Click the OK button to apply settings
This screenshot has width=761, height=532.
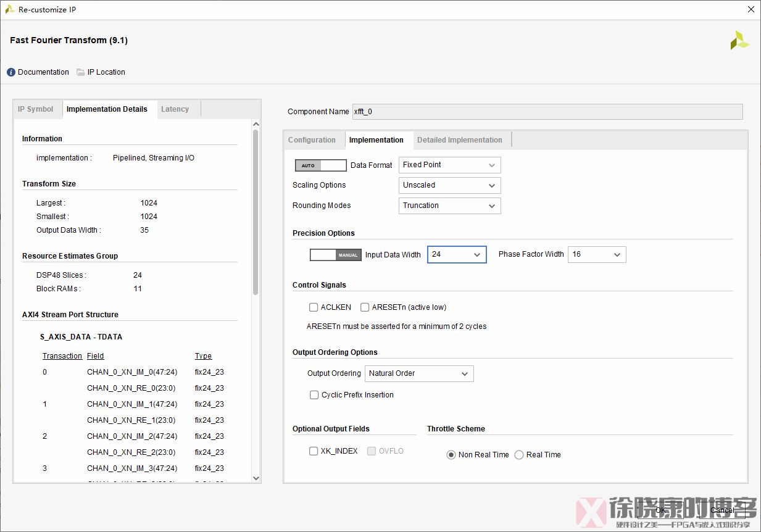[x=660, y=510]
